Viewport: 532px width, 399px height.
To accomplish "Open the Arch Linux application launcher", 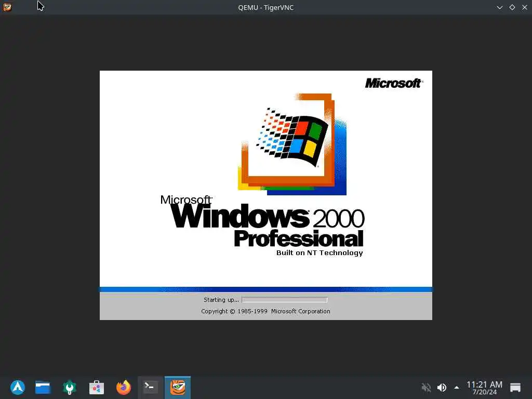I will pos(18,387).
